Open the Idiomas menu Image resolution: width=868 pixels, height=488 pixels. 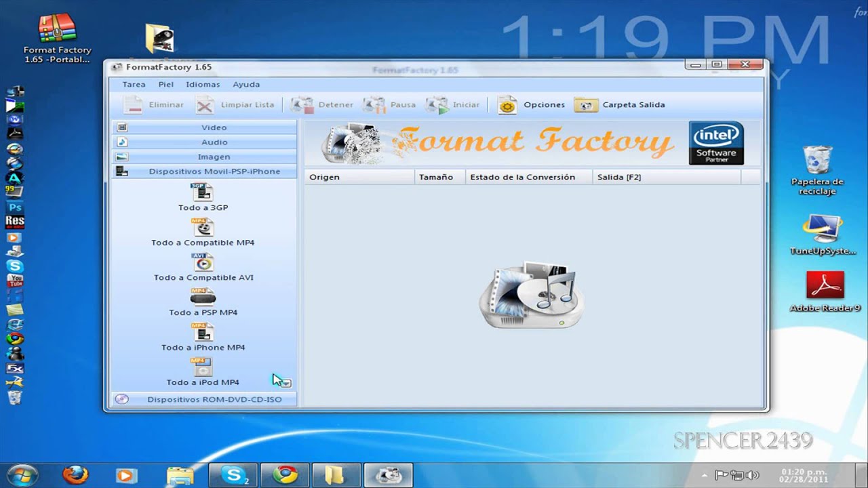(x=203, y=85)
